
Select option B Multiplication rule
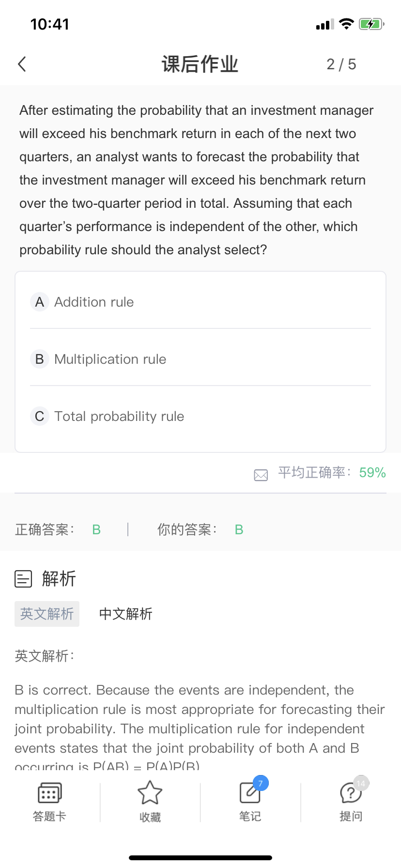pos(200,359)
